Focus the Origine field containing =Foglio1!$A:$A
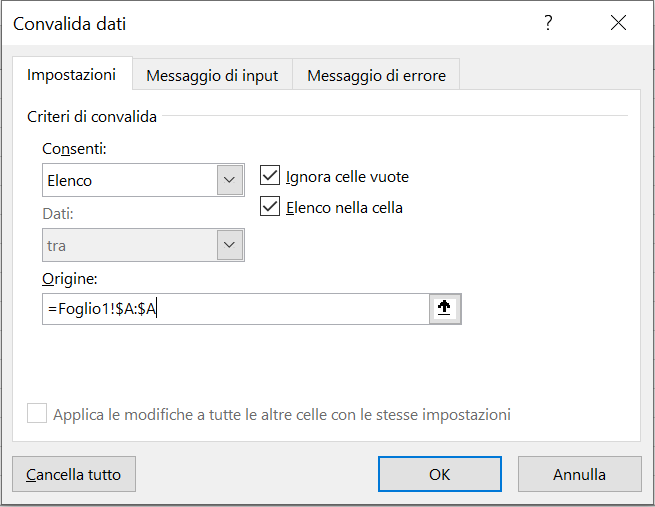This screenshot has height=507, width=655. 236,309
